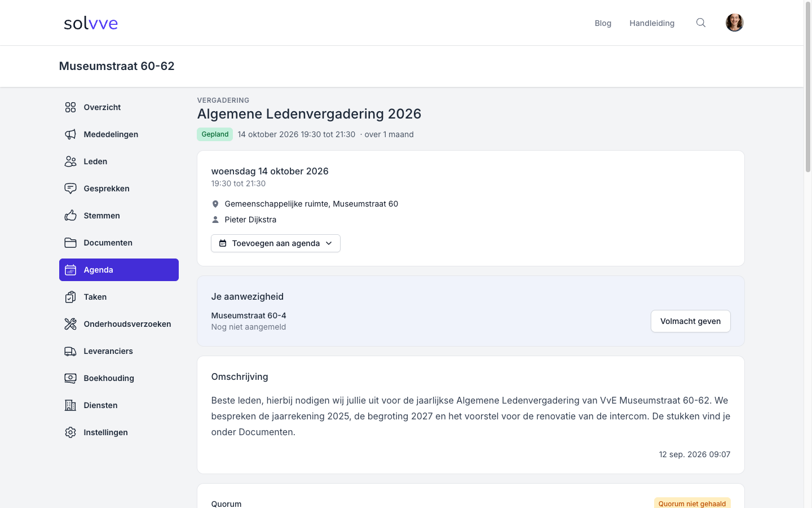
Task: Click the Leveranciers truck icon
Action: point(70,351)
